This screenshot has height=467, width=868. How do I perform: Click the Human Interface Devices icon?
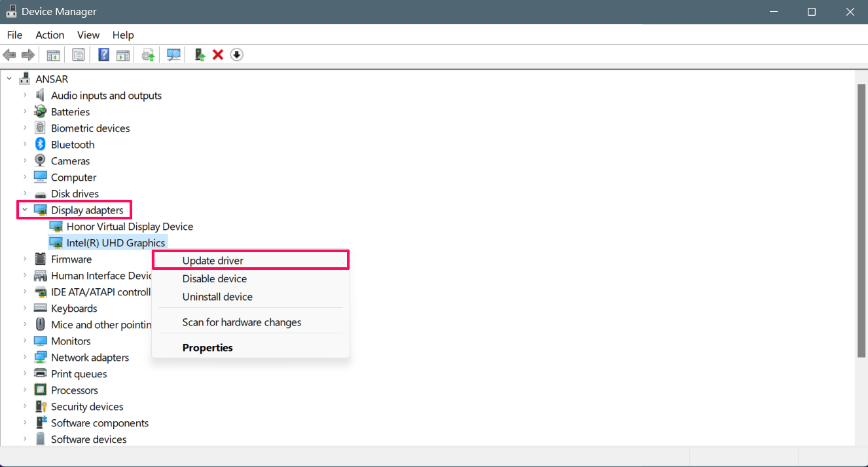tap(41, 275)
